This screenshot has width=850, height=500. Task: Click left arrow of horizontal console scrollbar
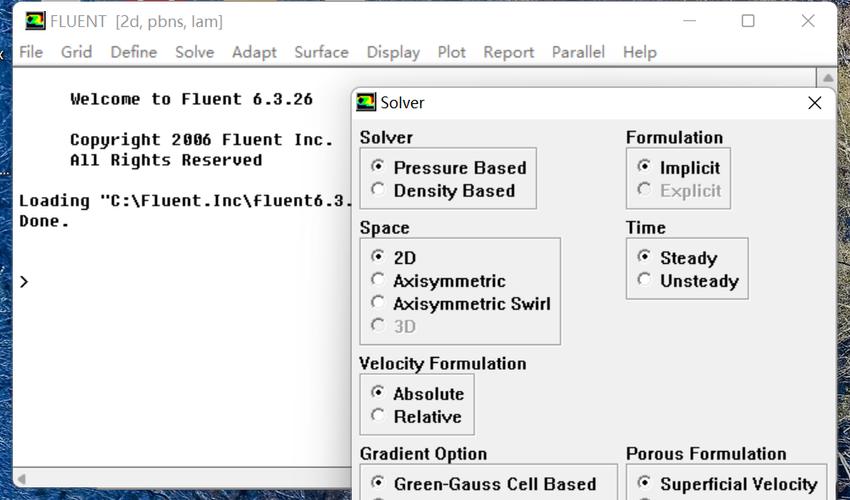pos(22,479)
